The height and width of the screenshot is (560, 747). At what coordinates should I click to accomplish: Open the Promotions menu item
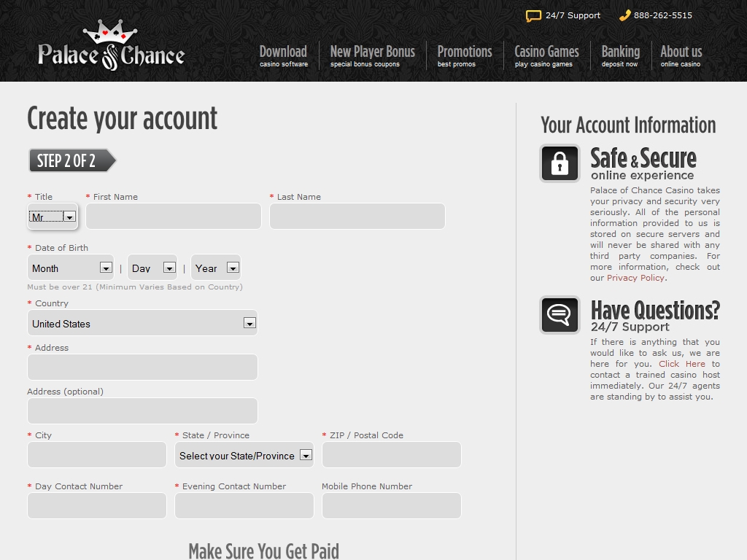[464, 55]
